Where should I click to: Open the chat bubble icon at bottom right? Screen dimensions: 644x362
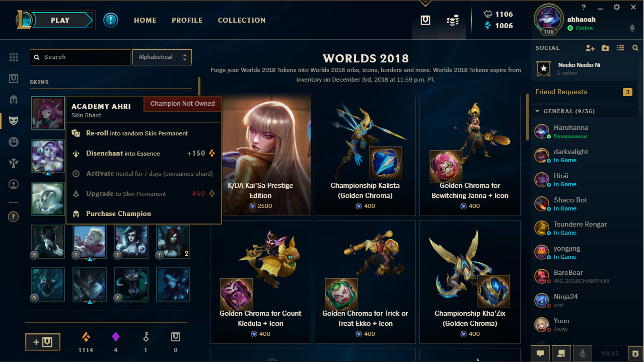540,353
